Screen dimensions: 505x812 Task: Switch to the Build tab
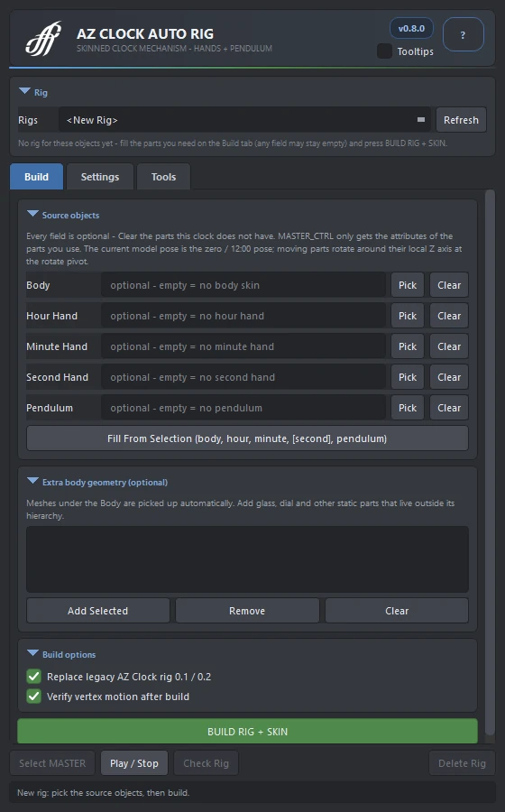pos(36,177)
